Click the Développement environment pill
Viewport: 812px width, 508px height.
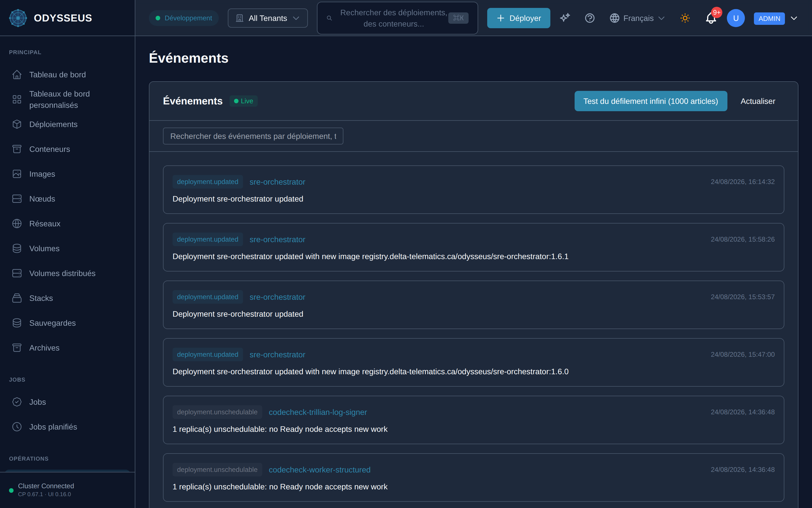184,18
